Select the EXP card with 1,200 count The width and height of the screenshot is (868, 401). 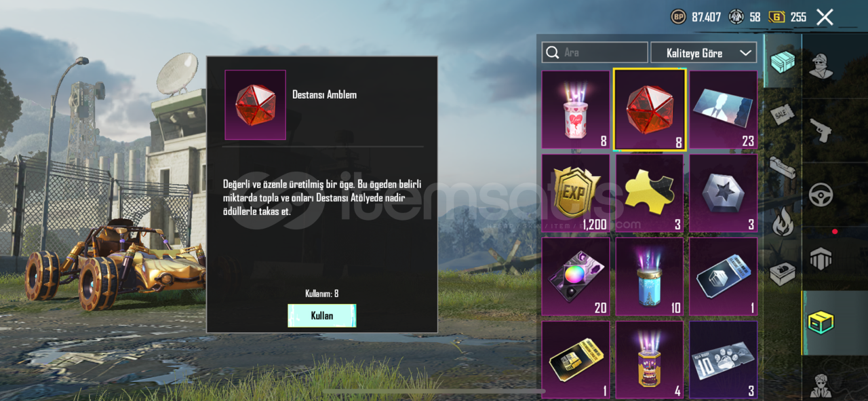[x=575, y=193]
